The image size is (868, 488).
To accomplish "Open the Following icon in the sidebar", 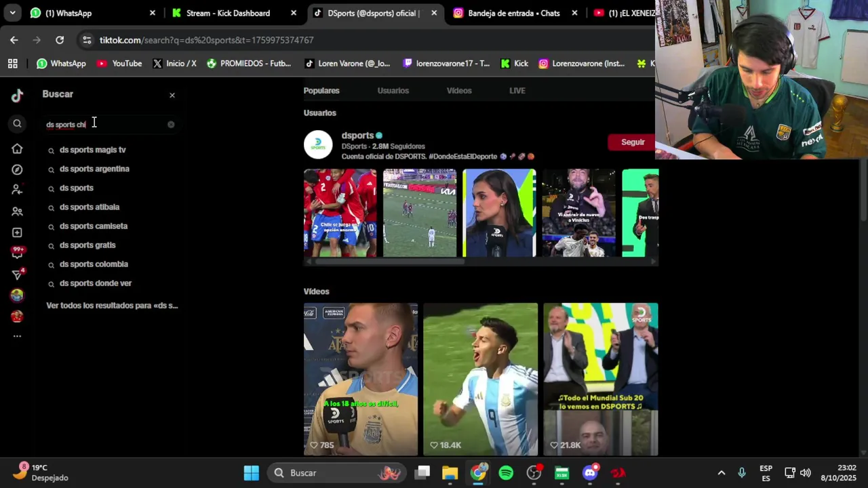I will tap(17, 190).
